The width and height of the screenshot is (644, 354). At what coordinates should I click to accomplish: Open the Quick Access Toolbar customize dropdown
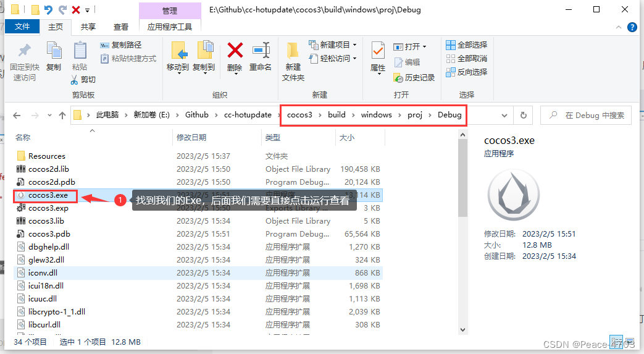88,10
